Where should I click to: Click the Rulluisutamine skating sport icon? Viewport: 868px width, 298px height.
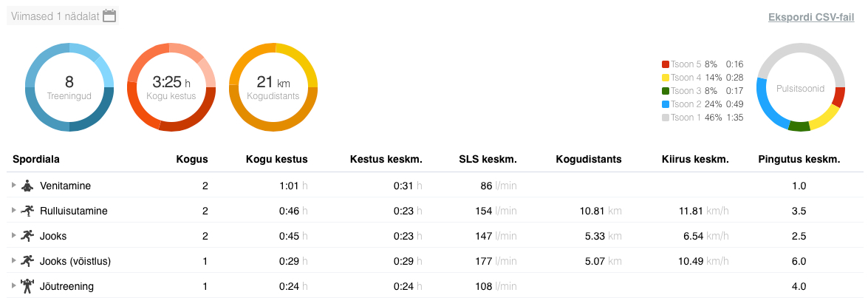28,211
